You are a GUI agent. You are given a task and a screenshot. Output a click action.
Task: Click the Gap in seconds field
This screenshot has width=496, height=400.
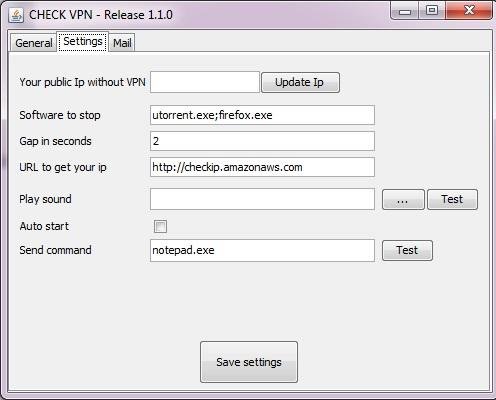coord(262,141)
